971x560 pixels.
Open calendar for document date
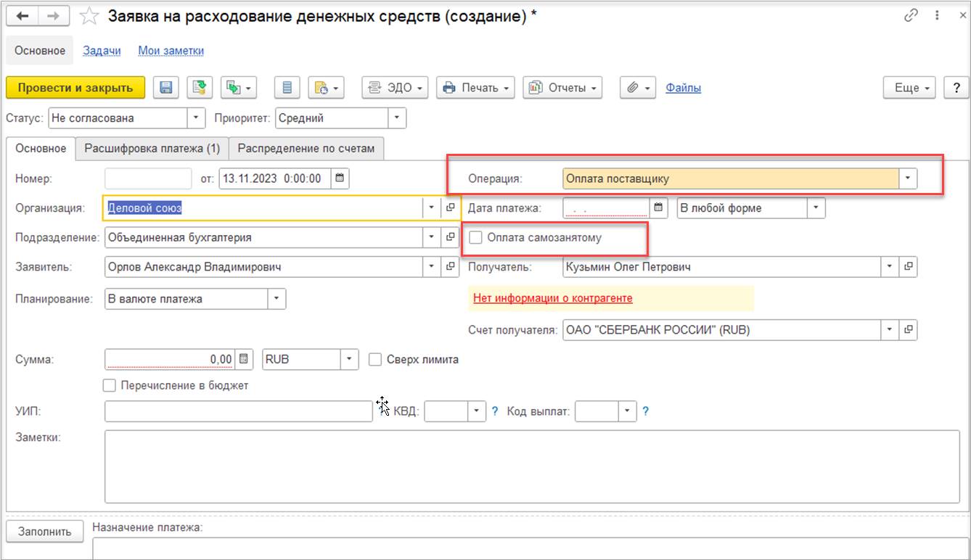coord(340,178)
